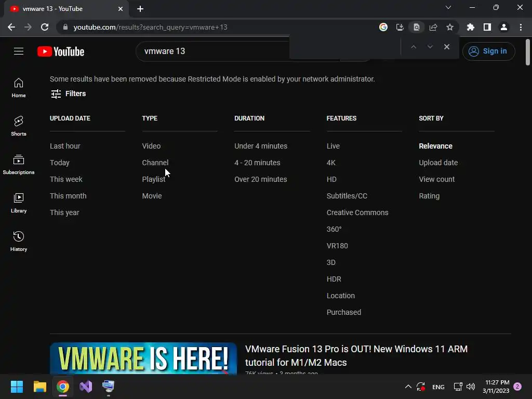Filter uploads to This year

click(64, 212)
